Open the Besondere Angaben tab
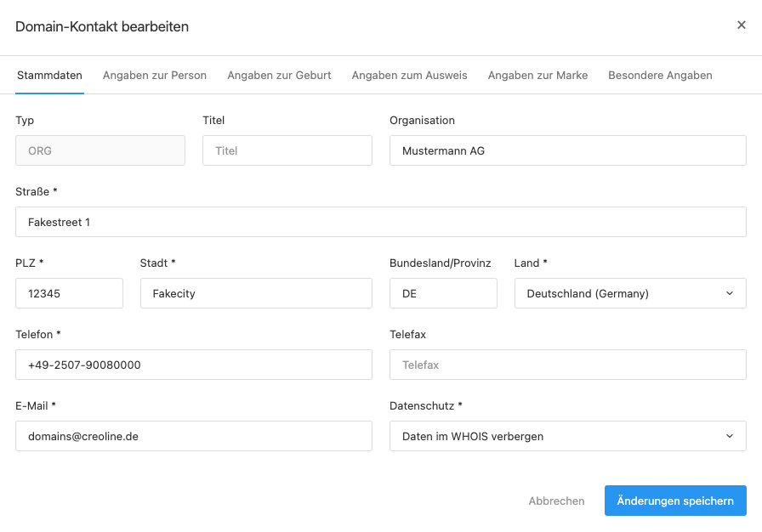Image resolution: width=762 pixels, height=532 pixels. pos(660,76)
